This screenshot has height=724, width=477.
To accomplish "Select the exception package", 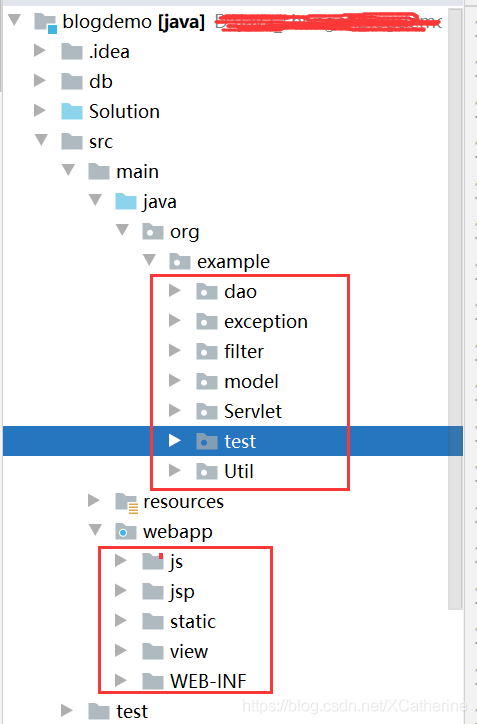I will point(266,321).
